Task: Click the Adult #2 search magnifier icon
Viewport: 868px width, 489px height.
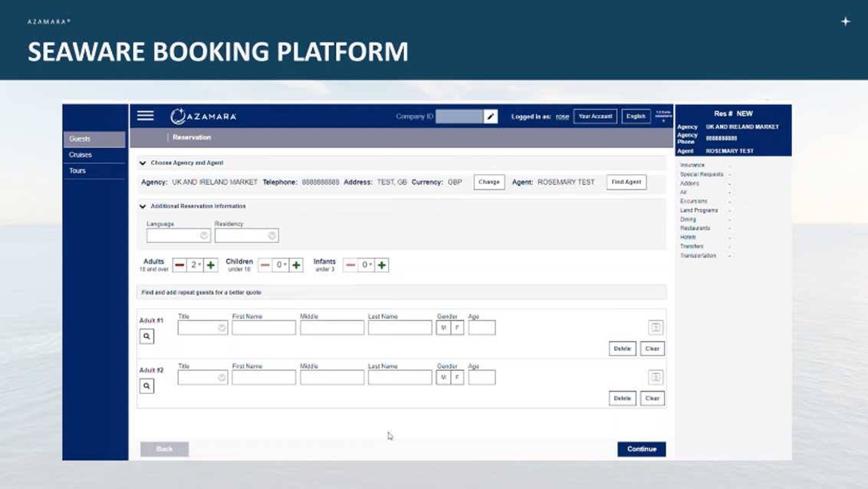Action: click(147, 386)
